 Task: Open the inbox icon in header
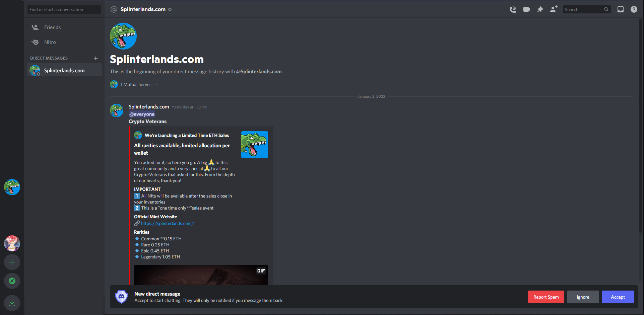point(621,9)
